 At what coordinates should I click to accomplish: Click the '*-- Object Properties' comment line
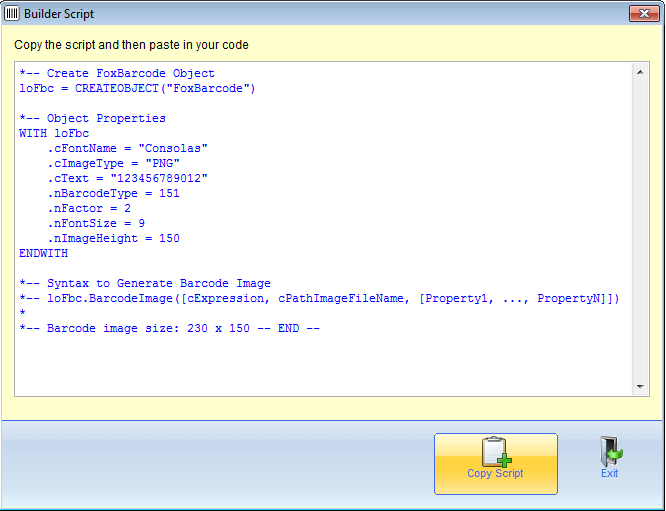click(92, 118)
